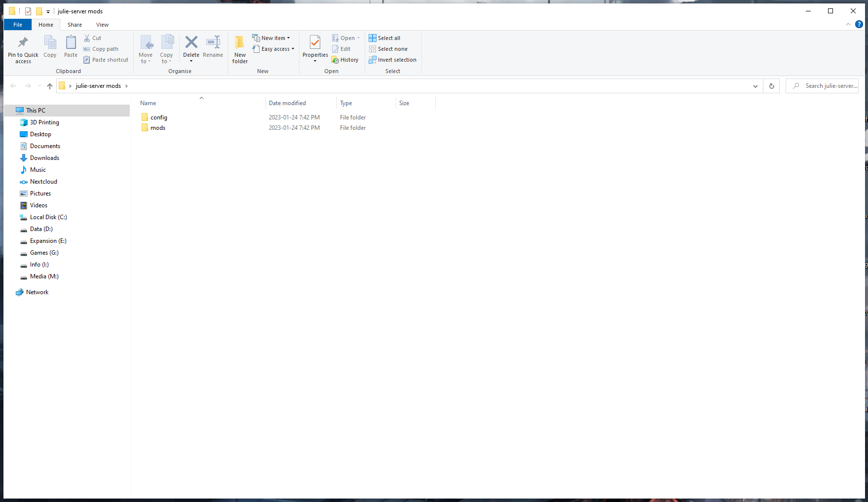Open Properties for the selection
868x502 pixels.
click(x=315, y=49)
